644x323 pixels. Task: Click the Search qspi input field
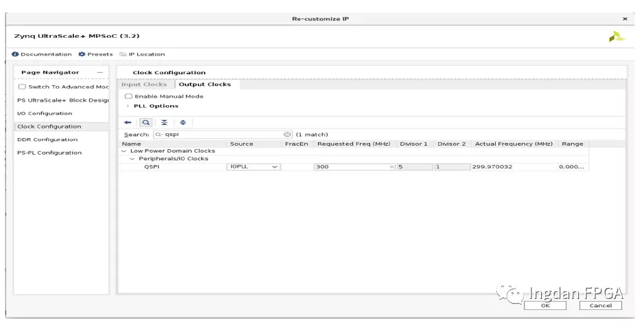point(222,135)
